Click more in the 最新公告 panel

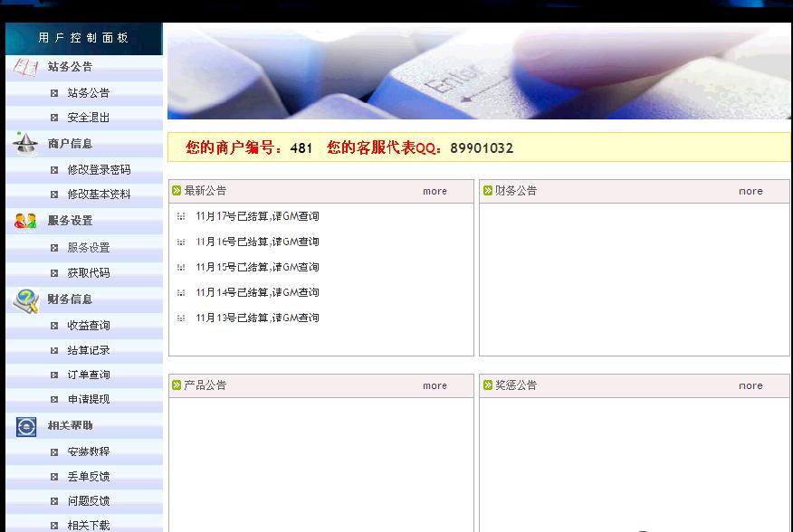435,191
